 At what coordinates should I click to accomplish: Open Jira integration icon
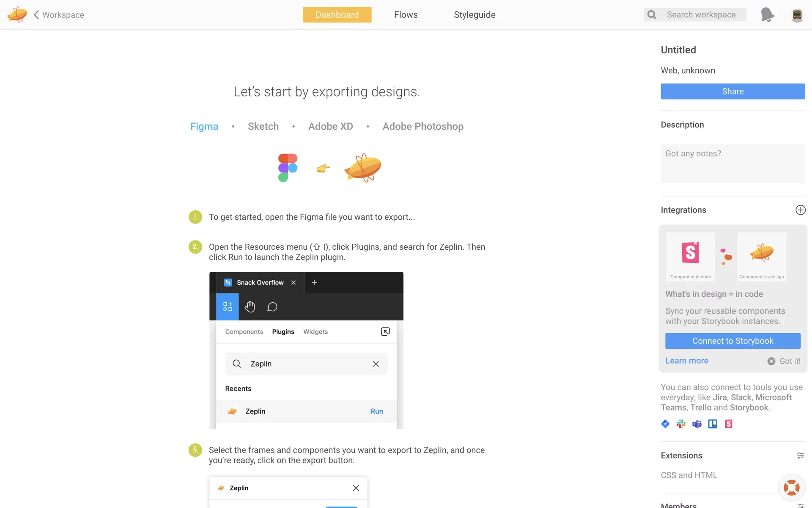click(665, 424)
